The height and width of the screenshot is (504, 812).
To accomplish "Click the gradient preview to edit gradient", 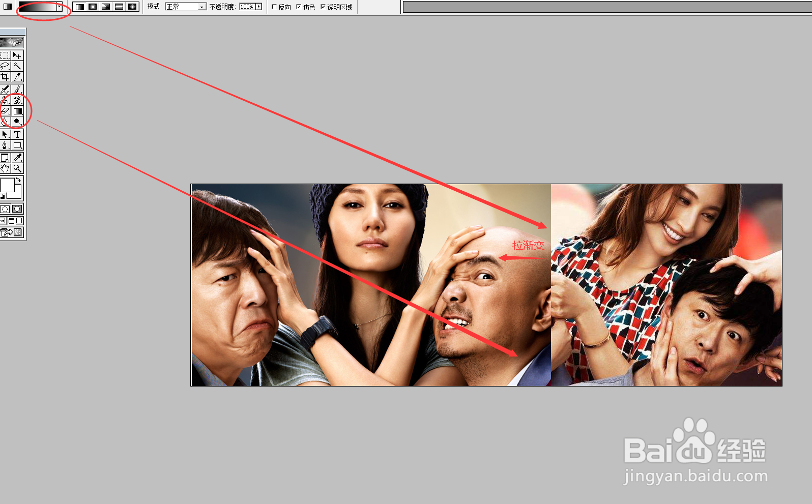I will (x=38, y=7).
